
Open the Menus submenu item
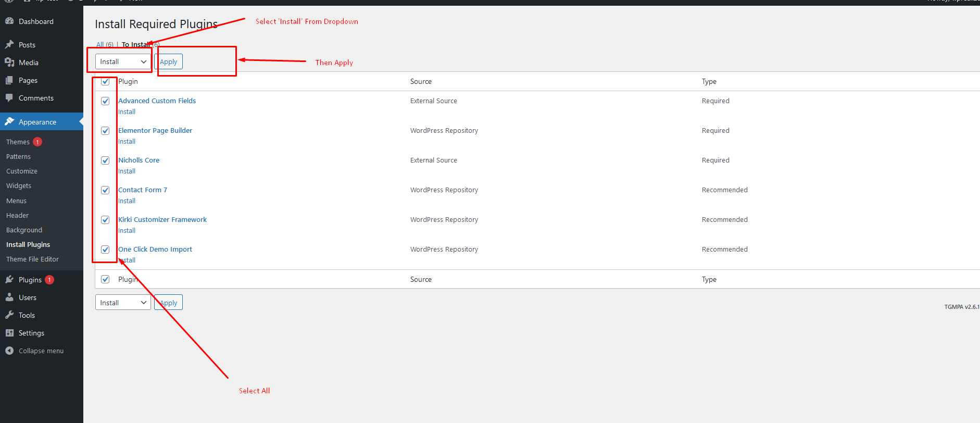pos(16,201)
